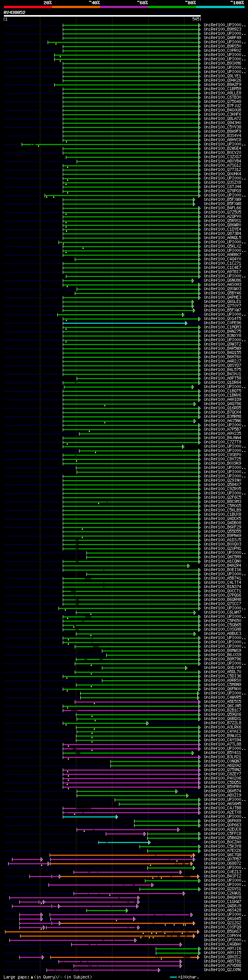
Task: Open hit UniRef100_C0PR02
Action: click(222, 50)
